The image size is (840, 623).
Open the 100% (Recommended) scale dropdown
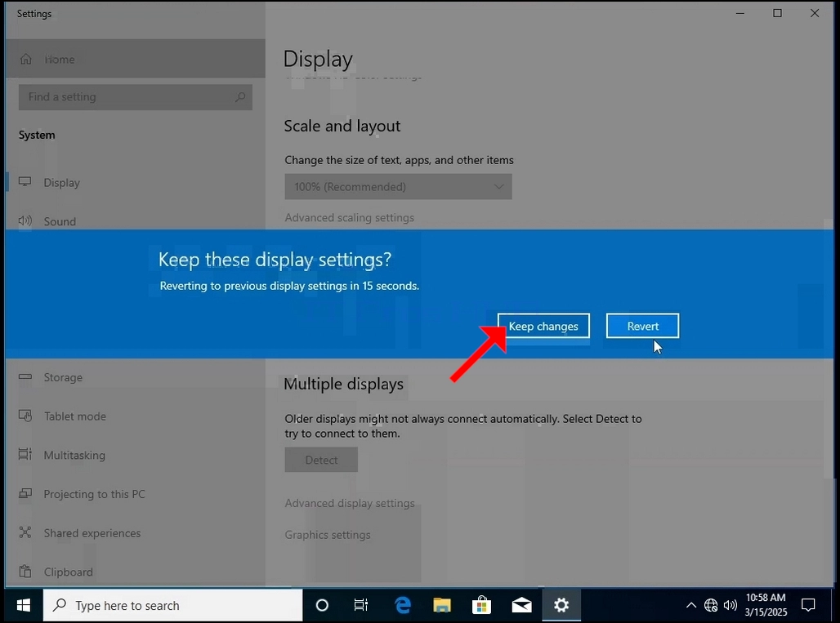398,187
